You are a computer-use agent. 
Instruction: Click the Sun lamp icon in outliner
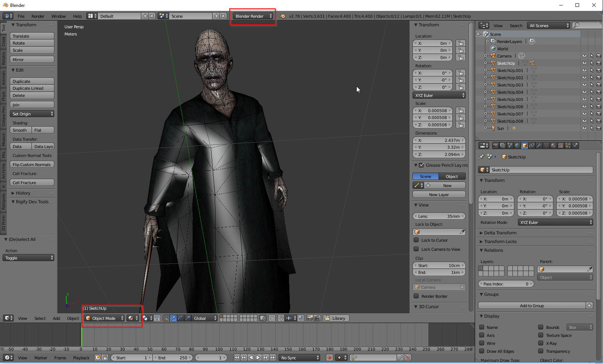(x=493, y=128)
